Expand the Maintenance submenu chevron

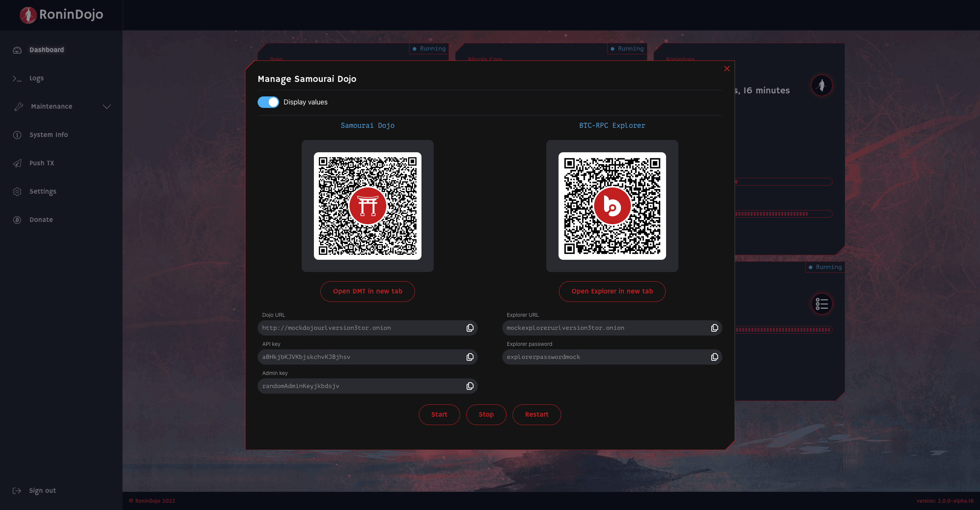click(107, 106)
